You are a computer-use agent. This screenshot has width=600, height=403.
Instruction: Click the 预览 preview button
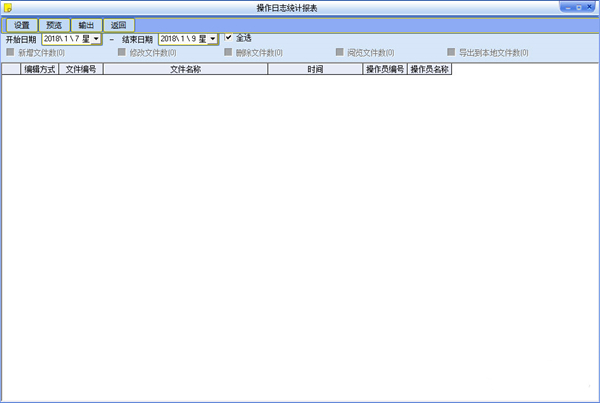[x=54, y=24]
